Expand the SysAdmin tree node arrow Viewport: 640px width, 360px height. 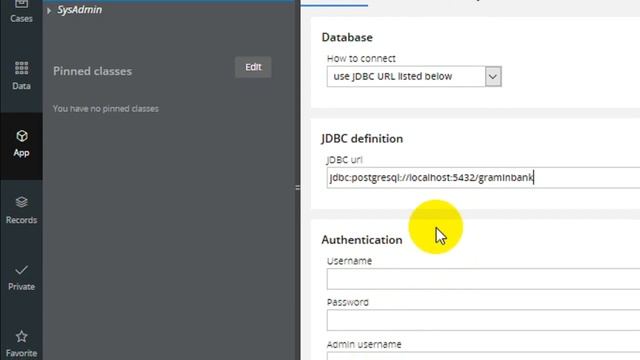click(49, 11)
